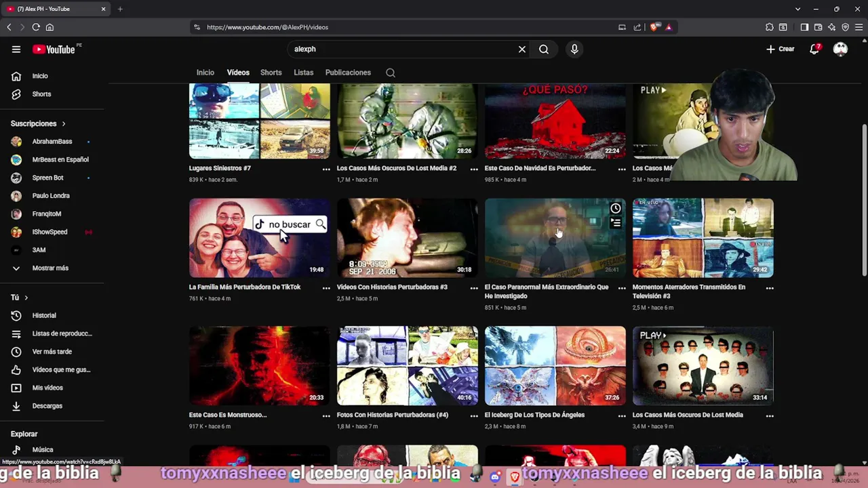
Task: Play La Familia Más Perturbadora De TikTok thumbnail
Action: [260, 238]
